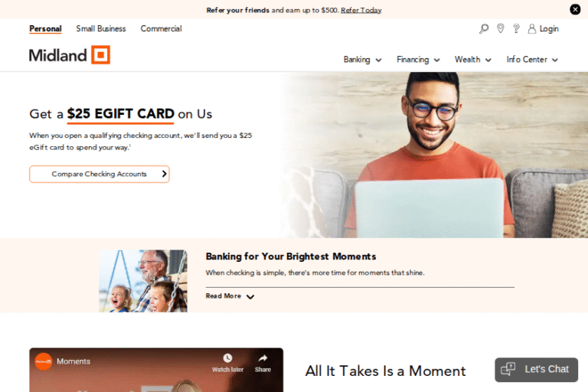The image size is (588, 392).
Task: Click the Login user icon
Action: click(532, 29)
